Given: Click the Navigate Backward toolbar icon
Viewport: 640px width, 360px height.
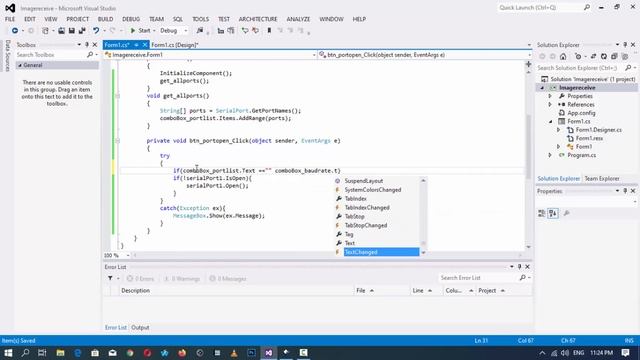Looking at the screenshot, I should pos(15,31).
